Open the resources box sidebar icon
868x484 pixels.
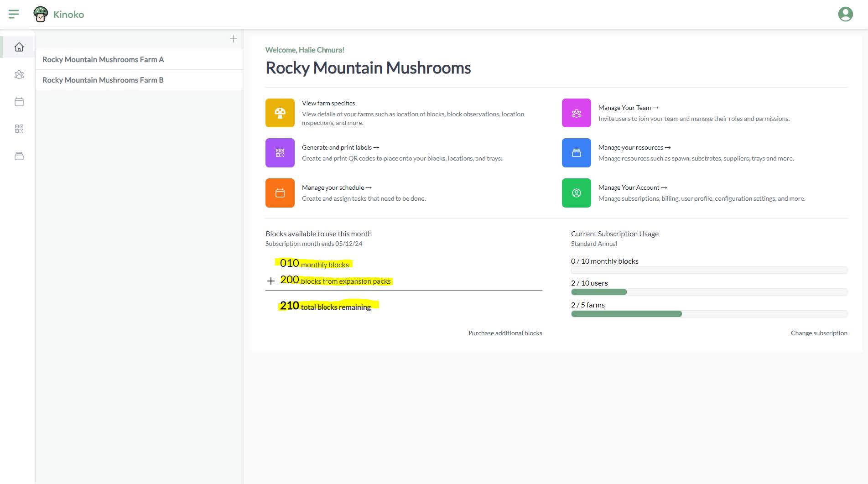[19, 156]
